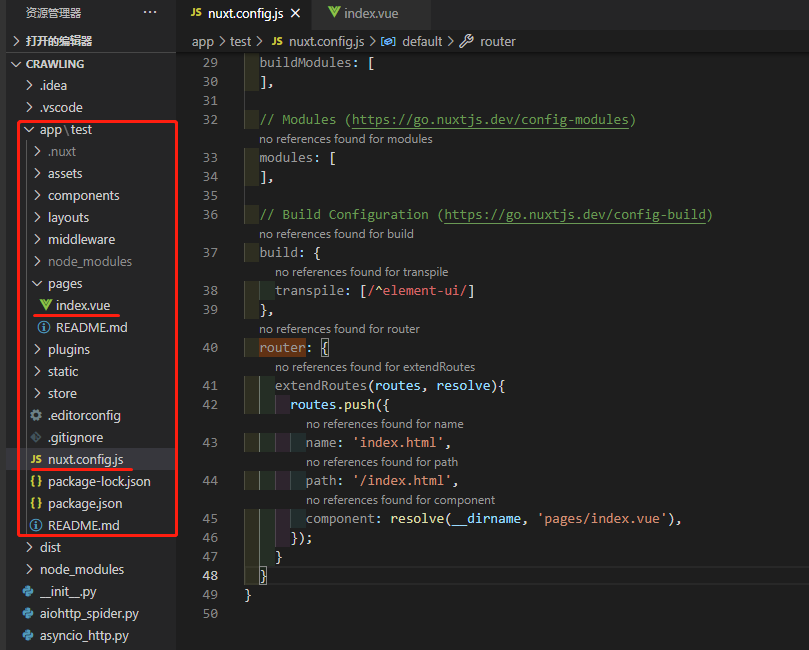The height and width of the screenshot is (650, 809).
Task: Expand the middleware folder
Action: (82, 240)
